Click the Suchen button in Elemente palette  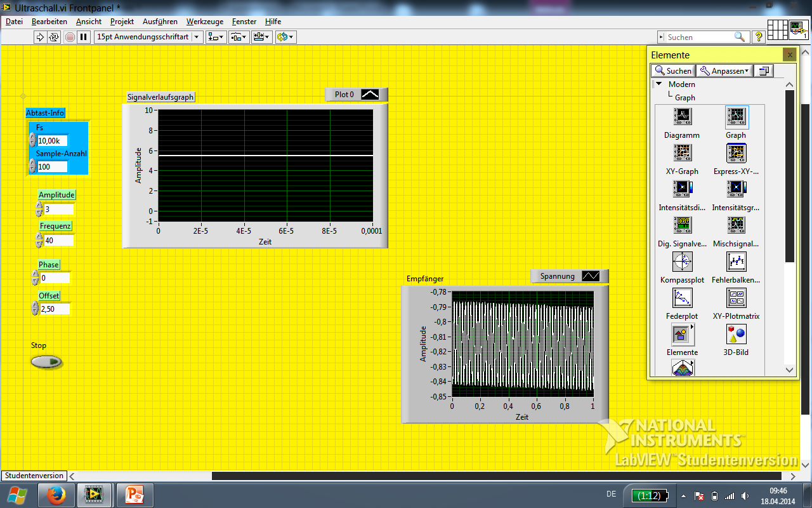point(673,71)
